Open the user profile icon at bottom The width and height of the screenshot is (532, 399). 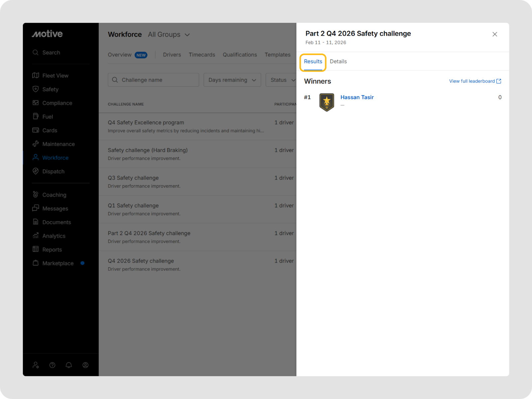click(85, 365)
